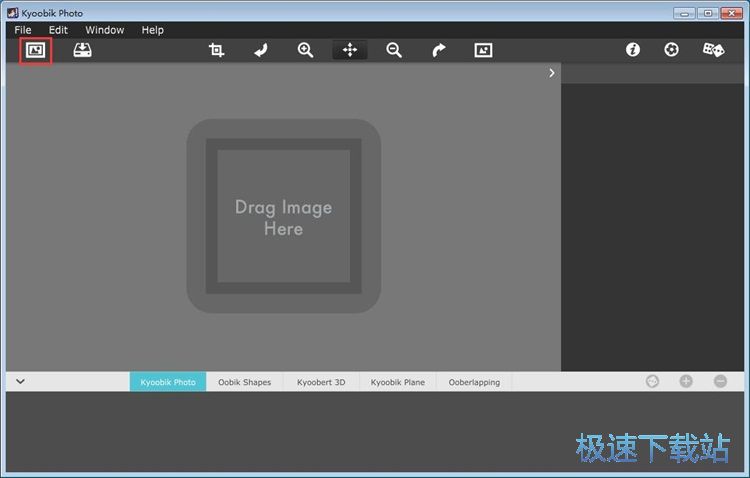Select the Ooberlapping tab
This screenshot has width=750, height=478.
(474, 382)
